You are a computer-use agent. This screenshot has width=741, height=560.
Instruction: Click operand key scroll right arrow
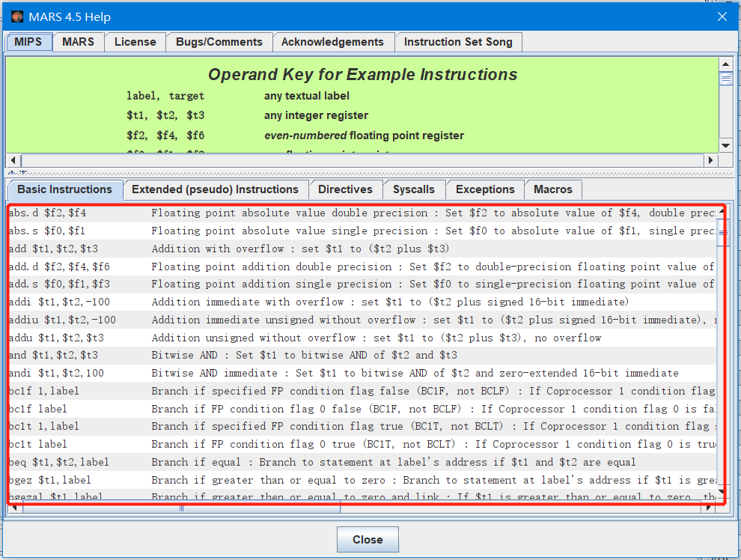(710, 160)
